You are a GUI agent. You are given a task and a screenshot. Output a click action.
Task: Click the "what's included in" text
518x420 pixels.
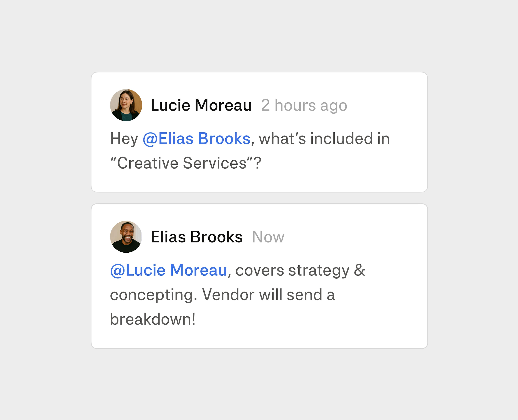[x=324, y=139]
